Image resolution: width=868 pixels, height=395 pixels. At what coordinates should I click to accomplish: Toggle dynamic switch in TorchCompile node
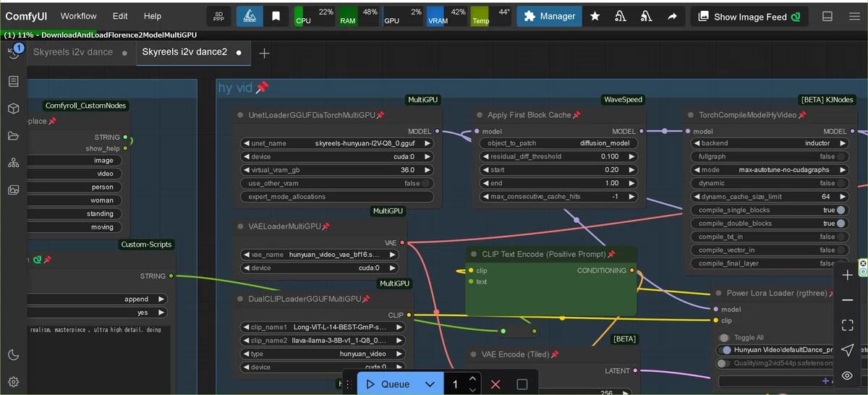[x=841, y=183]
